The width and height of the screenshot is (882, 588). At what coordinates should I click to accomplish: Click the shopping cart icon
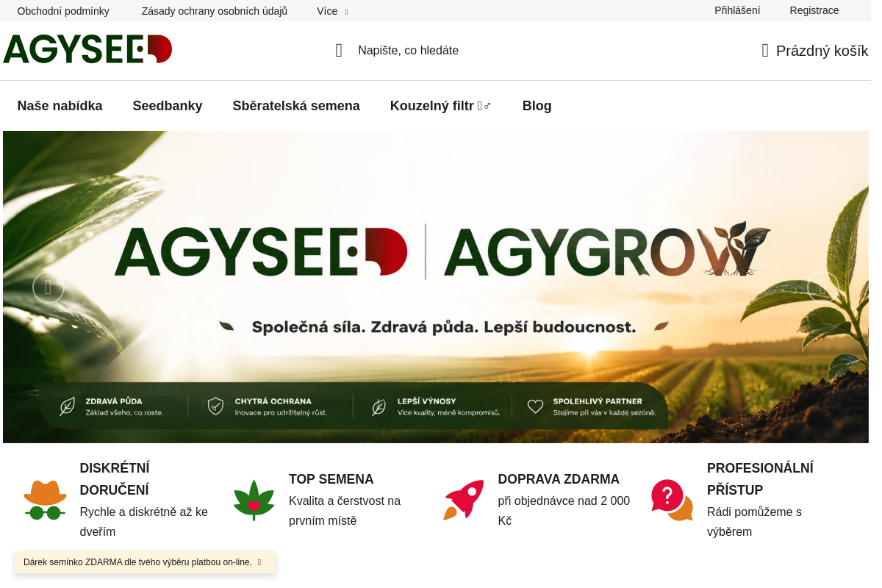[x=765, y=51]
